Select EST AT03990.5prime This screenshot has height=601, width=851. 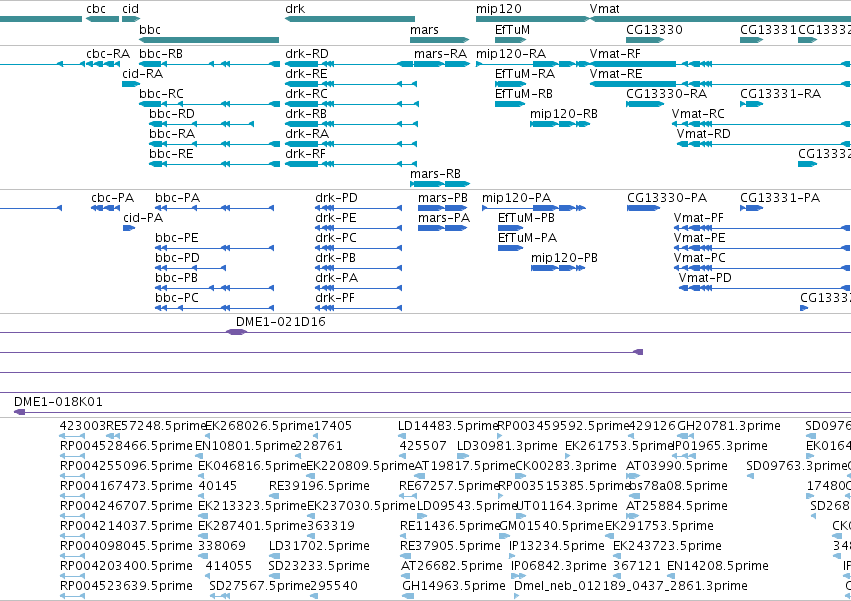click(x=677, y=466)
